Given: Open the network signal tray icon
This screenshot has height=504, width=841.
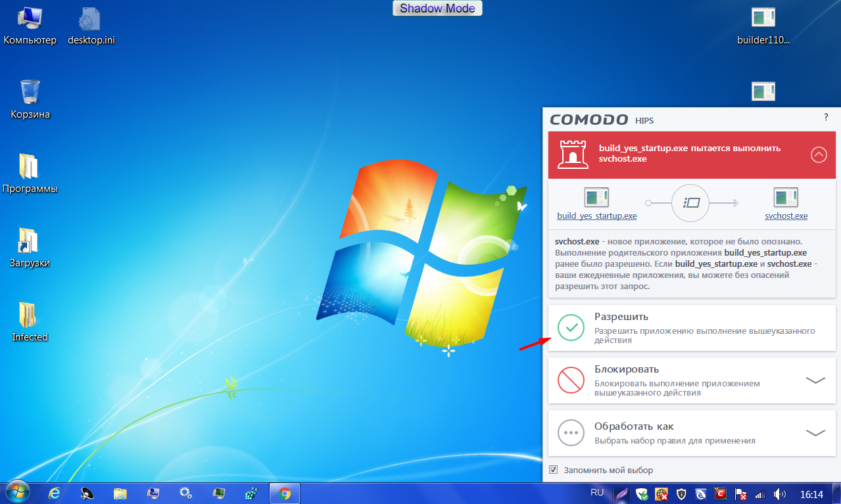Looking at the screenshot, I should [x=760, y=493].
